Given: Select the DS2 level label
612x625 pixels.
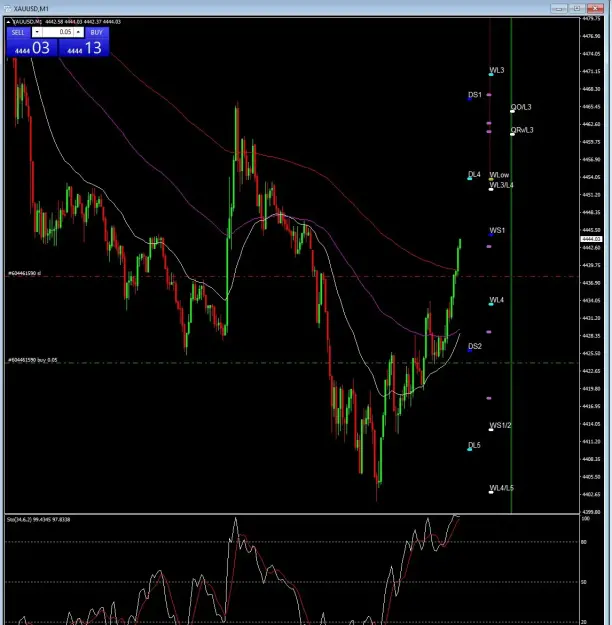Looking at the screenshot, I should pos(475,346).
